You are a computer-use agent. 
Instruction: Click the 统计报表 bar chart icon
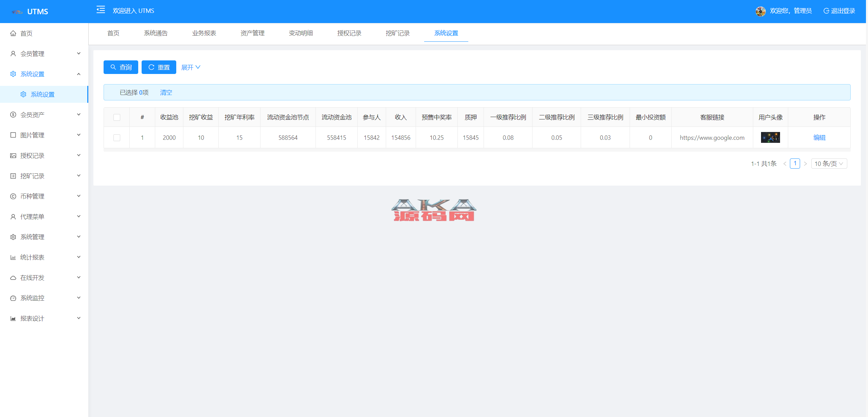click(x=13, y=257)
